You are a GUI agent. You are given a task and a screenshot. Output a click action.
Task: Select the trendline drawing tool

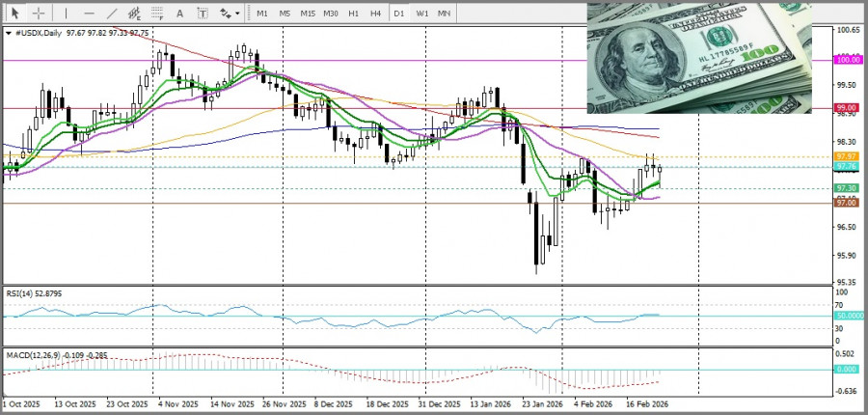pos(112,14)
